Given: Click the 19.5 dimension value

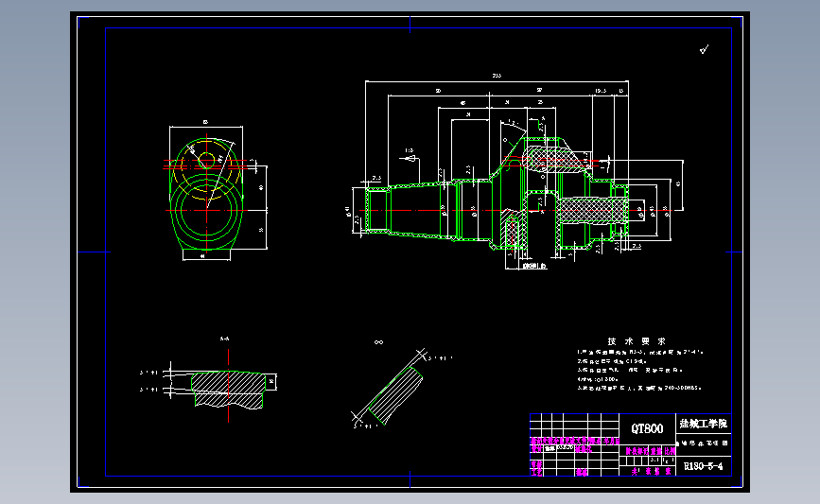Looking at the screenshot, I should click(601, 91).
